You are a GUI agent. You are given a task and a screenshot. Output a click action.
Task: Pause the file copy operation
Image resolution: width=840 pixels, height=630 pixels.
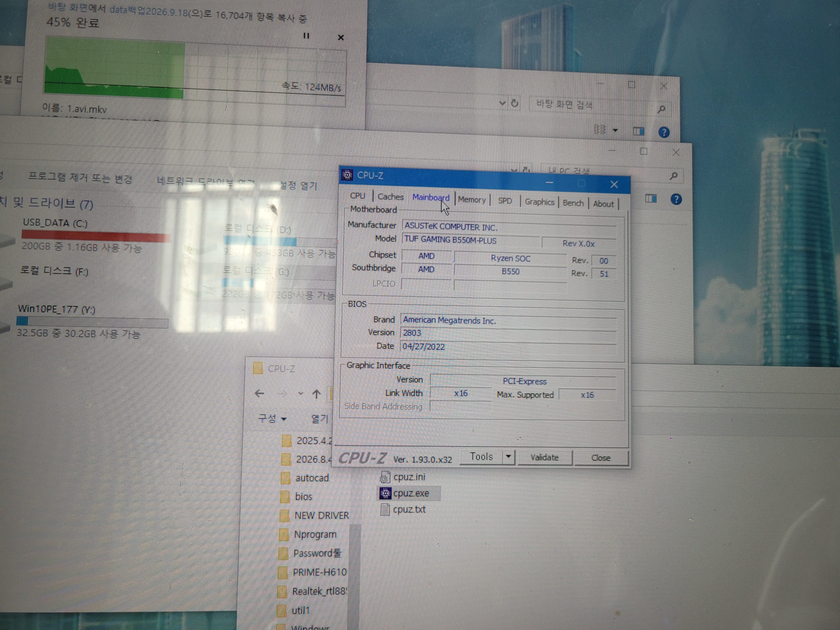tap(306, 36)
